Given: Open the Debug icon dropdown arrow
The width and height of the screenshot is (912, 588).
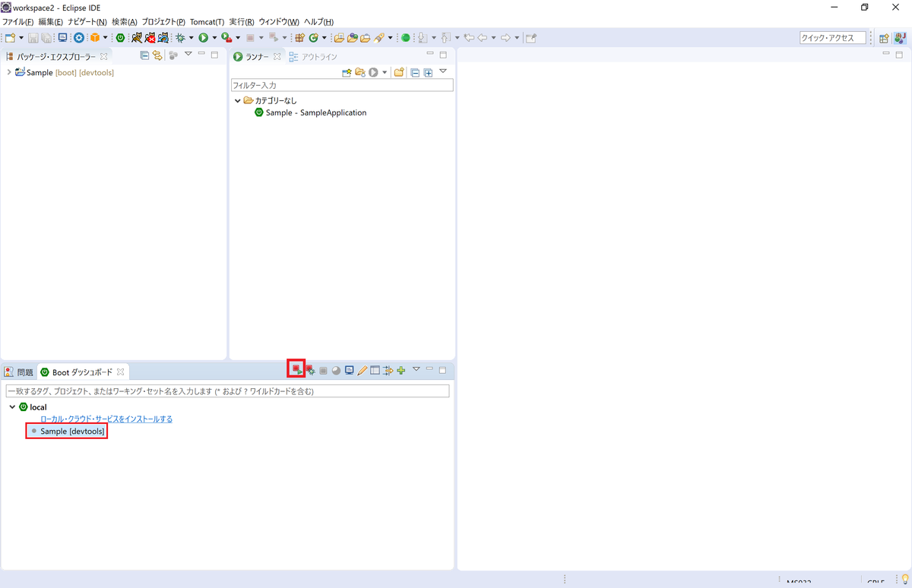Looking at the screenshot, I should click(192, 37).
